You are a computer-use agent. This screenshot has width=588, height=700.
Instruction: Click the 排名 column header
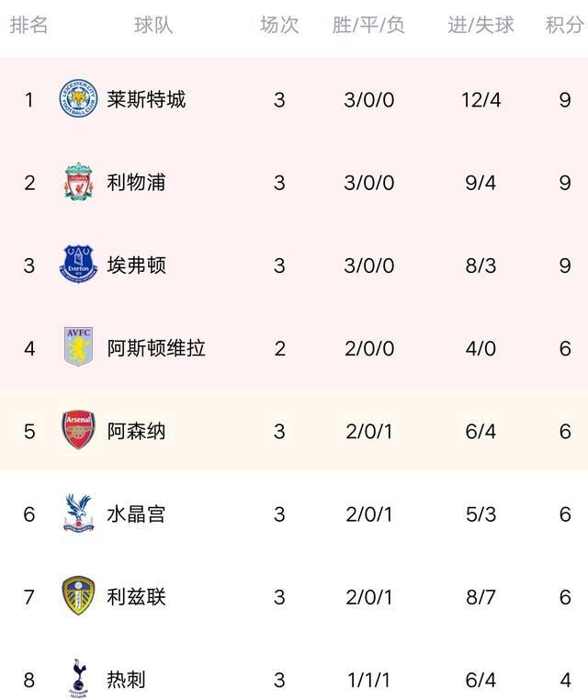(29, 25)
